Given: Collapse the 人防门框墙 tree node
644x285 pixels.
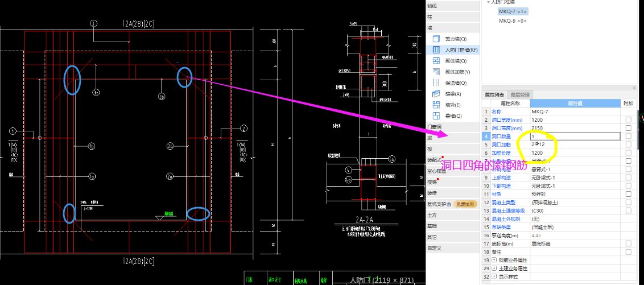Looking at the screenshot, I should [x=489, y=2].
